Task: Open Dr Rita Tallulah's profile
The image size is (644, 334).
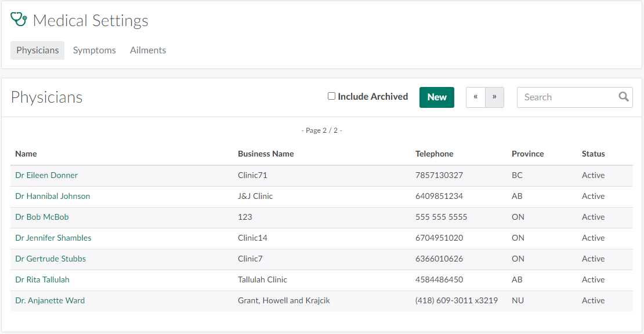Action: coord(42,279)
